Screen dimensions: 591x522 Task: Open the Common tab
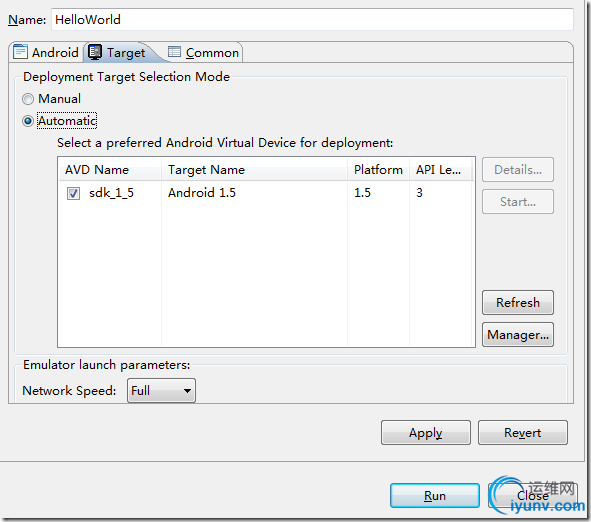point(203,52)
